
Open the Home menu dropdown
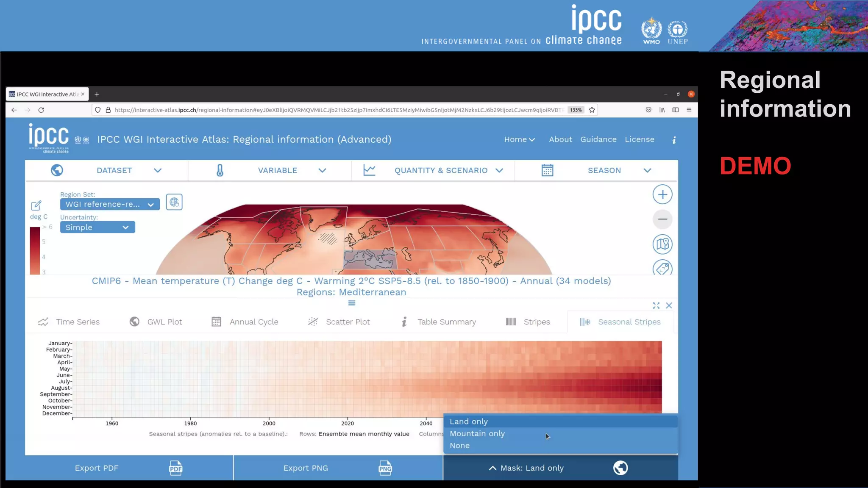point(520,139)
